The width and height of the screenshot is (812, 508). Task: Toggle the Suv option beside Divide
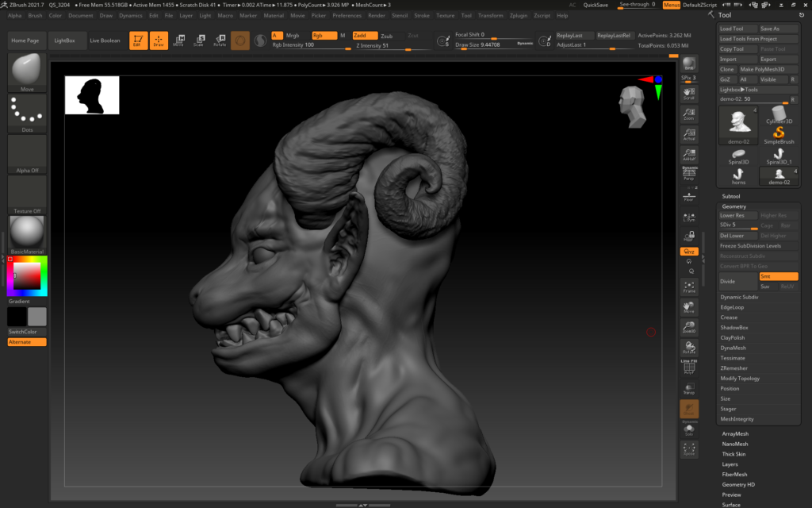[768, 286]
